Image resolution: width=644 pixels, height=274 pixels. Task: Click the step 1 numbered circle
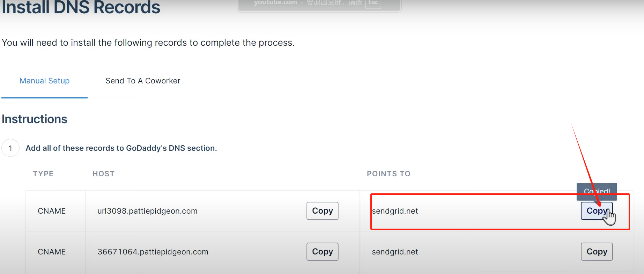click(10, 148)
